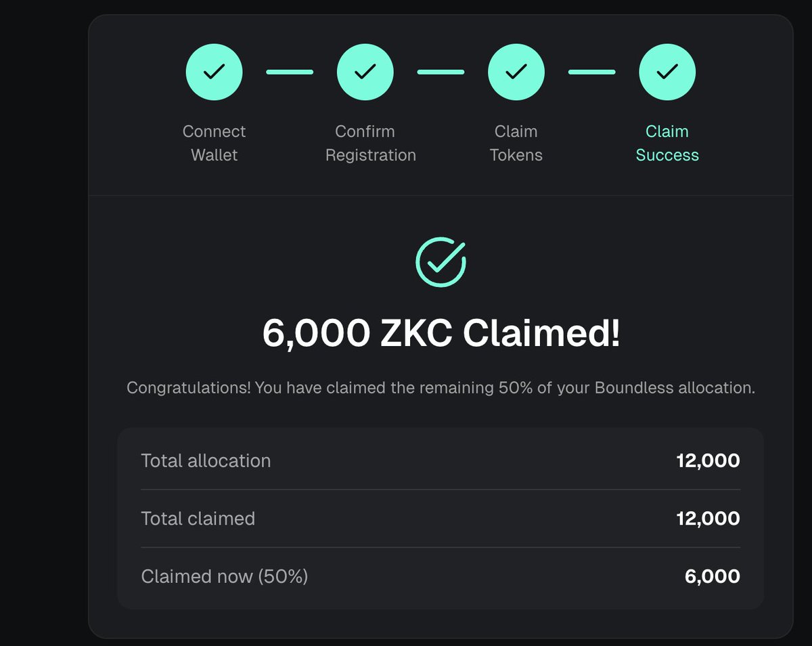812x646 pixels.
Task: Click the Connect Wallet step checkmark circle
Action: pos(214,72)
